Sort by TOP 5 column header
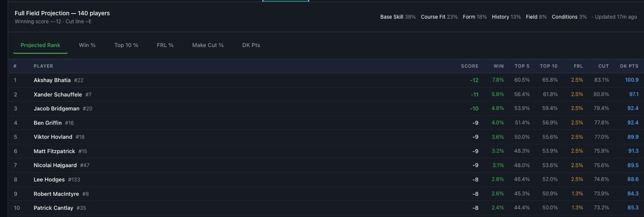Viewport: 644px width, 217px height. coord(522,66)
